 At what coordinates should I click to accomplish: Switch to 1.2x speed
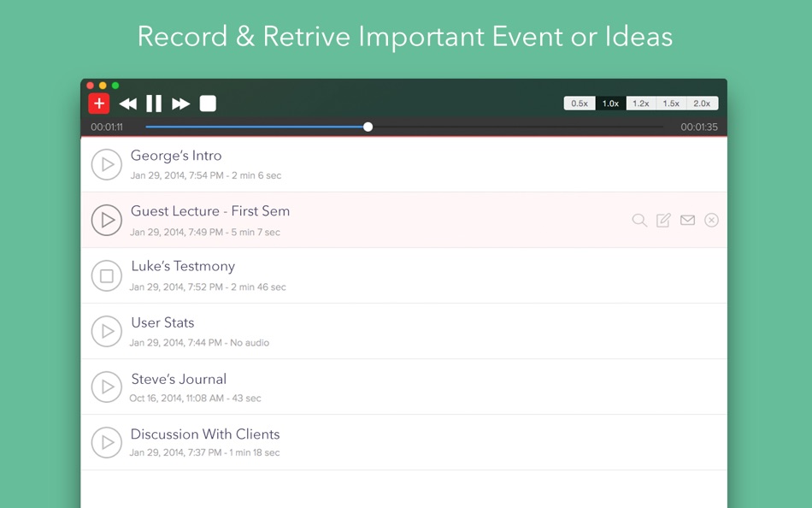(640, 103)
